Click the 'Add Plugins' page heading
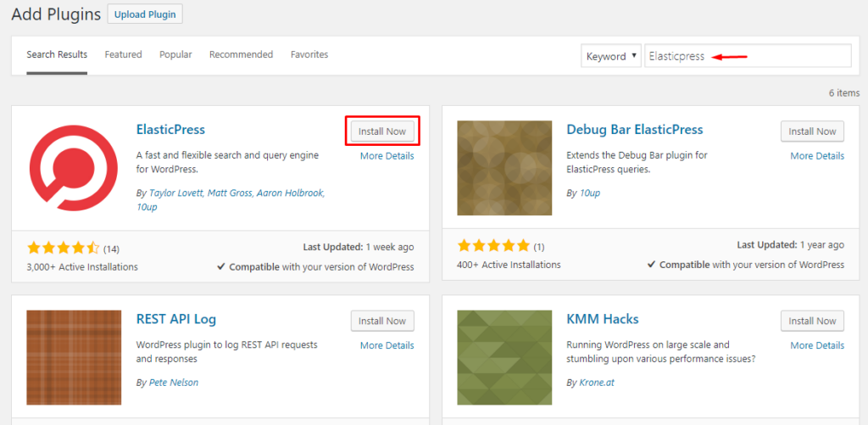The image size is (868, 425). 57,14
